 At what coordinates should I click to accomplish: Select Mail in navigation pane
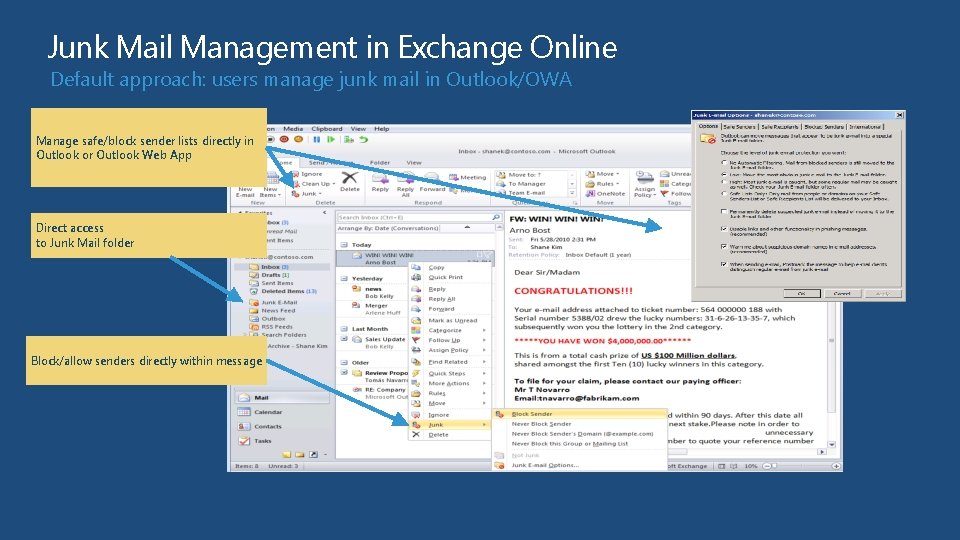coord(282,397)
